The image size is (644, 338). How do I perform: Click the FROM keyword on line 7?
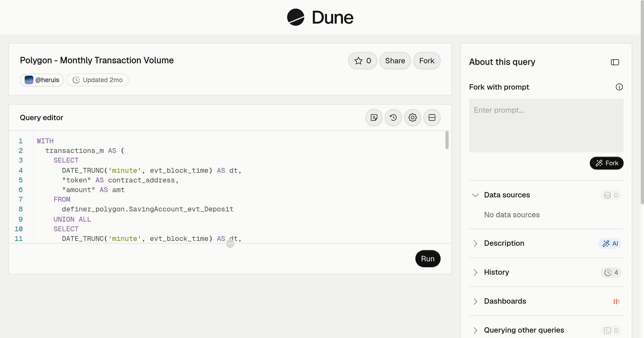pyautogui.click(x=62, y=200)
